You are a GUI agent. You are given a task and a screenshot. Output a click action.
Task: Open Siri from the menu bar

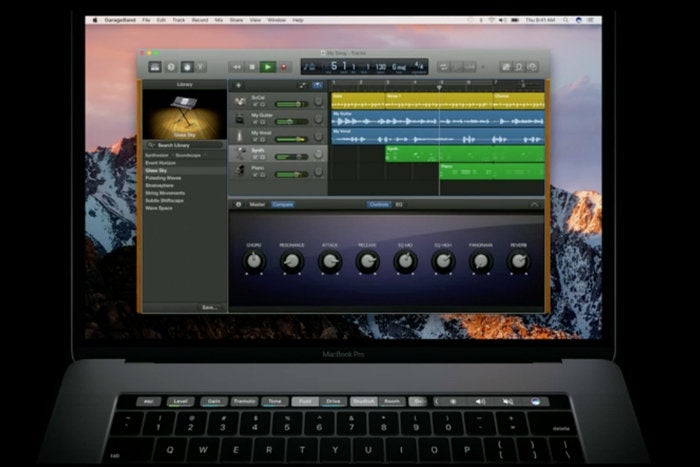(579, 20)
